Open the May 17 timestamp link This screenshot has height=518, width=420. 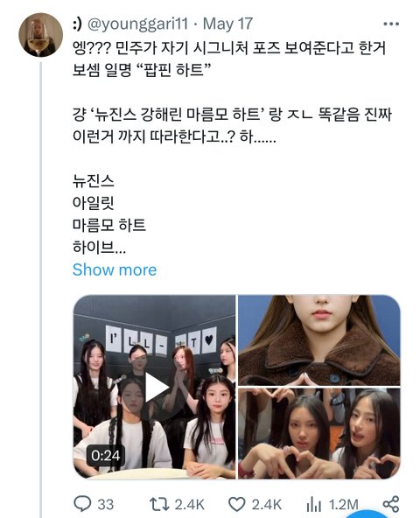pos(227,24)
